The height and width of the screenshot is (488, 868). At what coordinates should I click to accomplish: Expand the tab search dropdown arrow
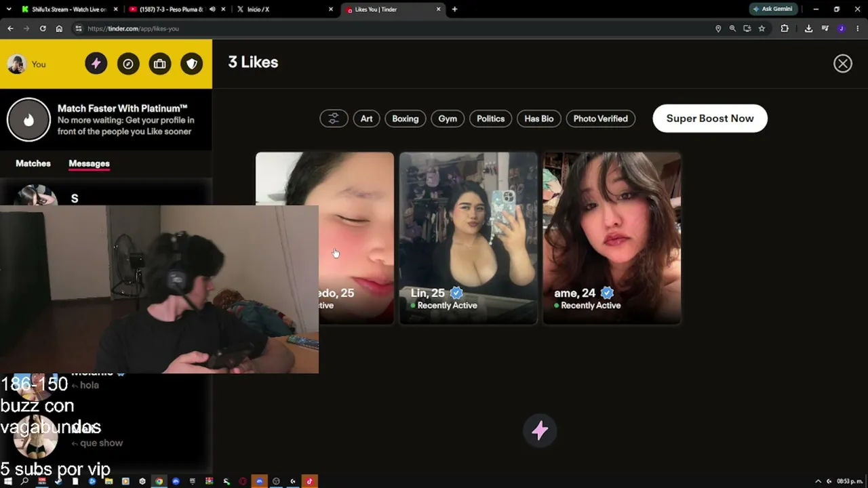8,9
